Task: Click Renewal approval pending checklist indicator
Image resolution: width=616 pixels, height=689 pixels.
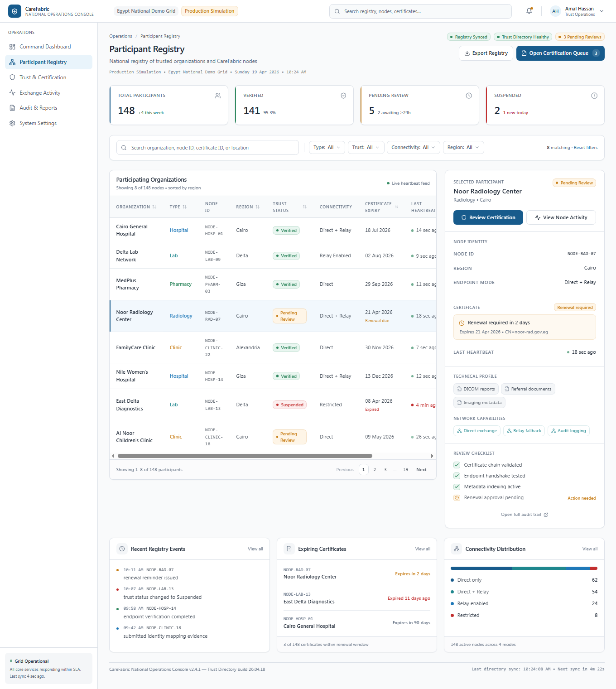Action: coord(457,497)
